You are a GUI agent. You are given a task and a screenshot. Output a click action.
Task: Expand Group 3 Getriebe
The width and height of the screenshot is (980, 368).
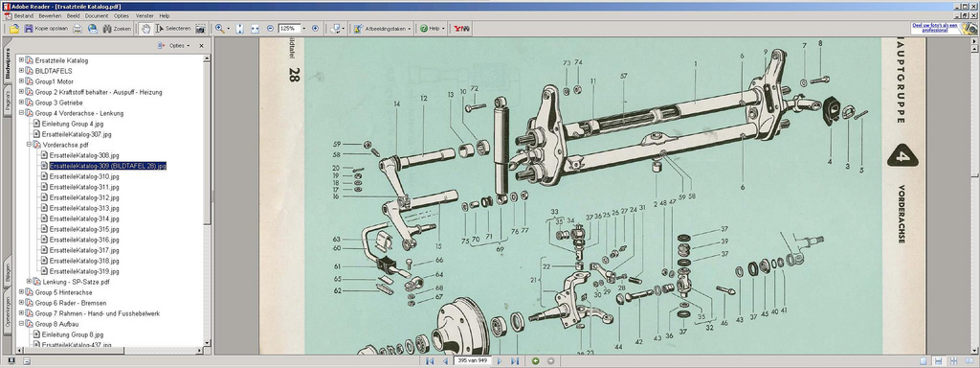click(x=21, y=103)
